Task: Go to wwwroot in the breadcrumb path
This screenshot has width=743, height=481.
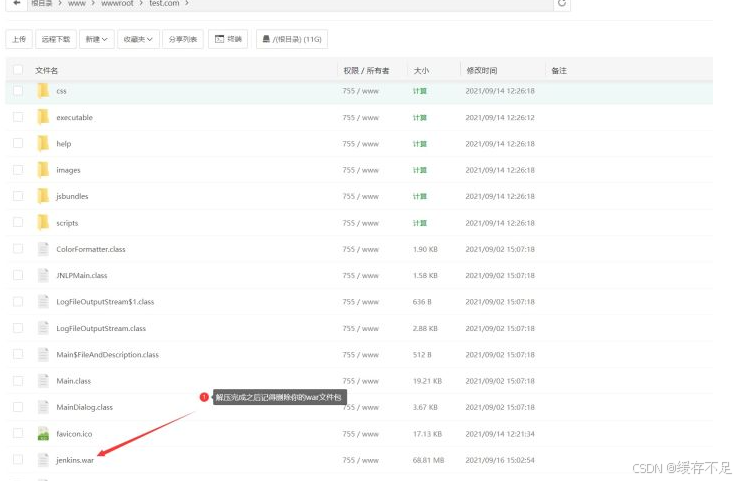Action: tap(117, 3)
